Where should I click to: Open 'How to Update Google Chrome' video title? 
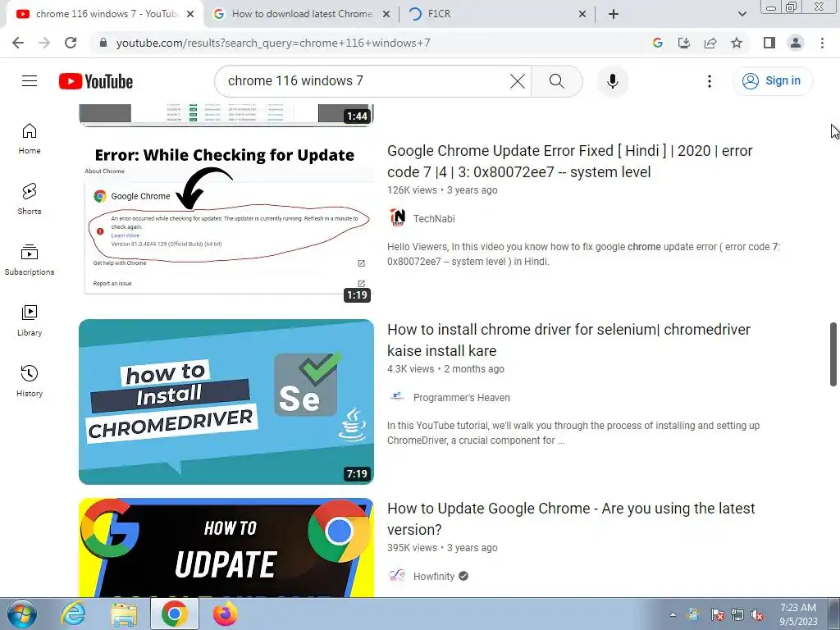(571, 519)
